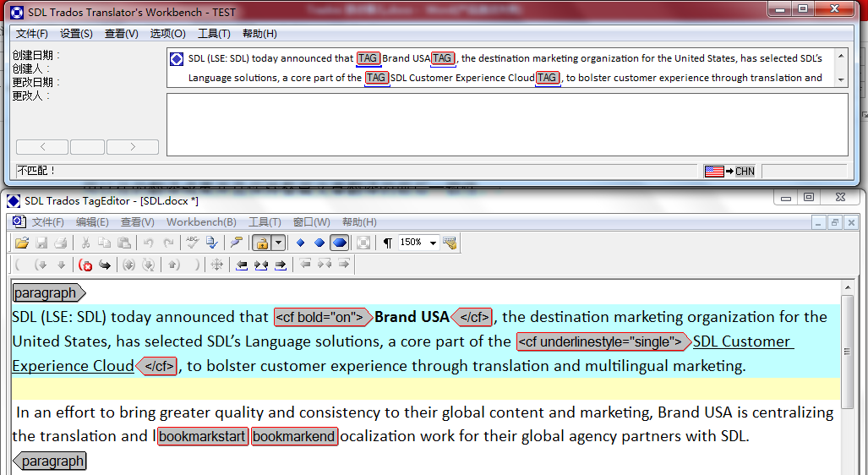Click the red close segment icon
868x475 pixels.
pos(85,265)
